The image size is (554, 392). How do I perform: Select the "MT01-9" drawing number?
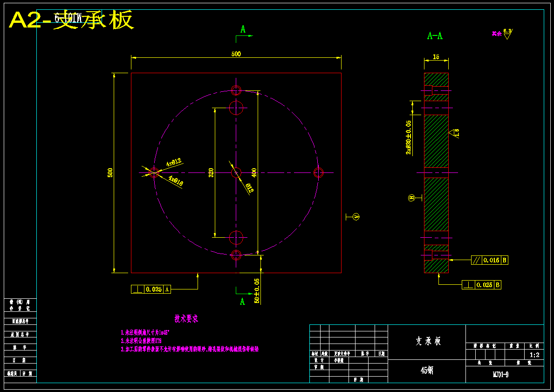coord(500,375)
